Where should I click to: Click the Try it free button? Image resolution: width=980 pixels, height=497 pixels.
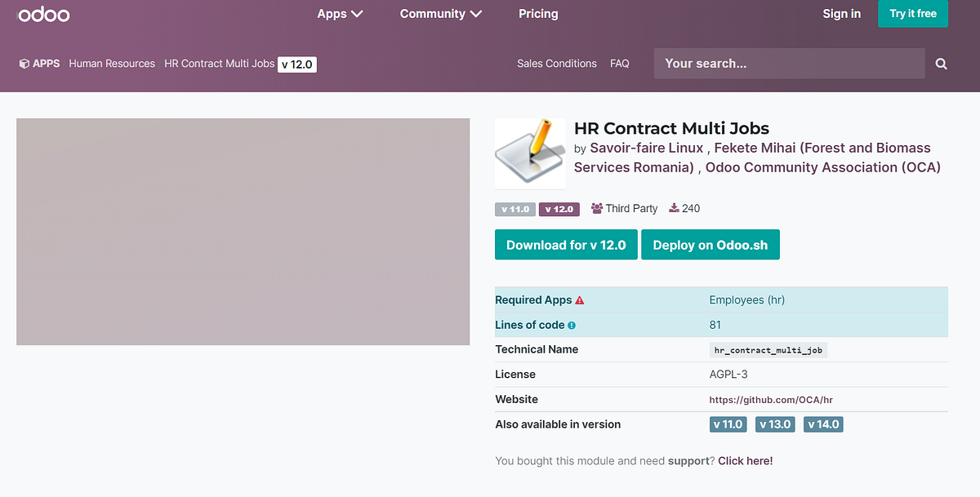912,13
